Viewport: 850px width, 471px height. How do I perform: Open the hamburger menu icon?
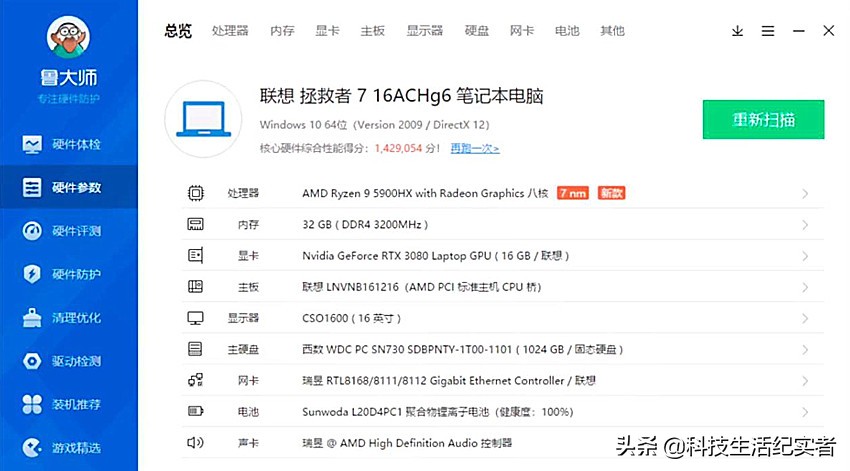click(768, 31)
